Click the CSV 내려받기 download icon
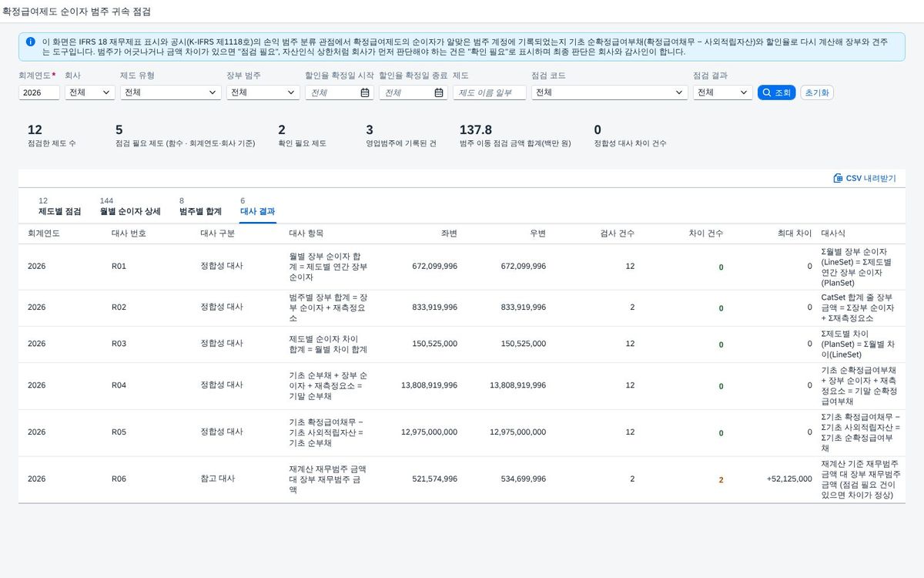Viewport: 924px width, 578px height. [x=838, y=178]
